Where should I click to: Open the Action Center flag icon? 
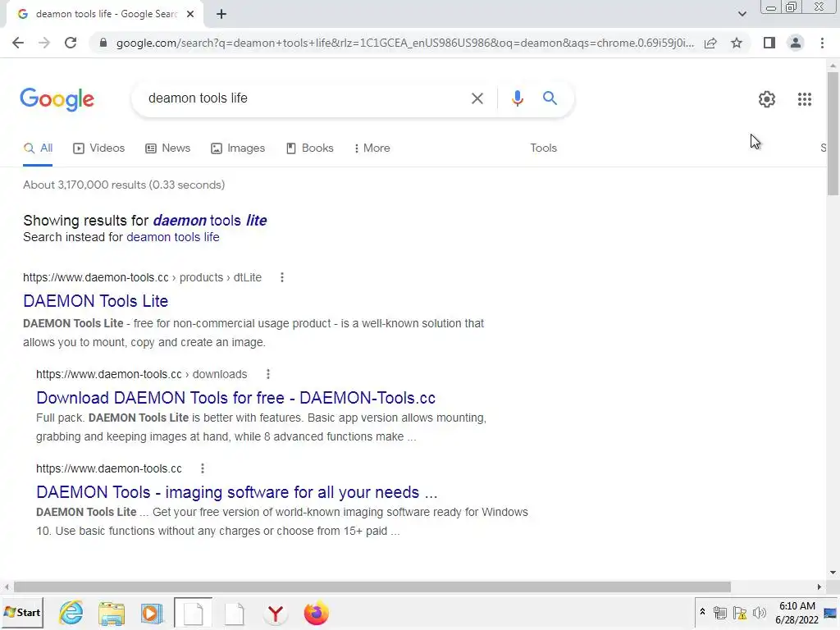tap(740, 613)
